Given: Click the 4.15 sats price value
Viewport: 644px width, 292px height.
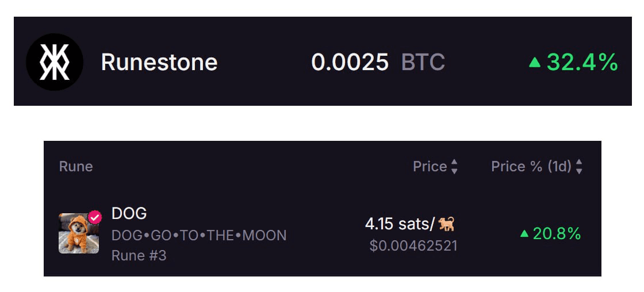Looking at the screenshot, I should point(400,224).
